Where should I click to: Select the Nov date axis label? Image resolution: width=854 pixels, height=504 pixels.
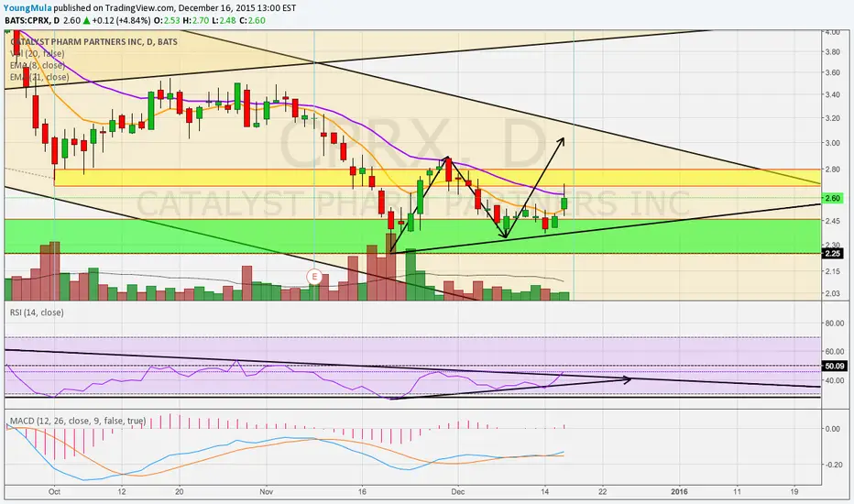(267, 491)
